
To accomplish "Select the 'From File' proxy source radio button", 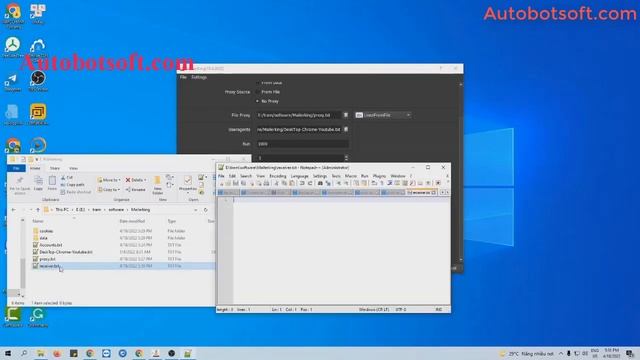I will tap(258, 92).
